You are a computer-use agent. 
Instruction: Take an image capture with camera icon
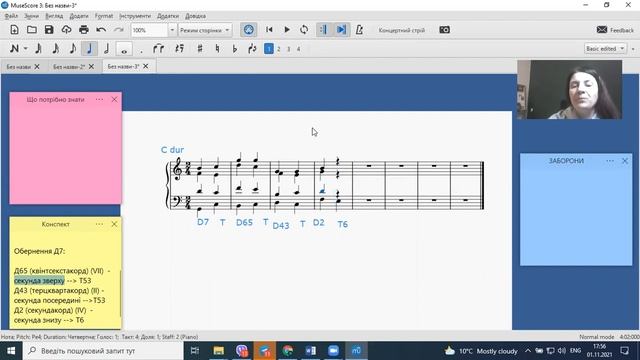pos(444,30)
